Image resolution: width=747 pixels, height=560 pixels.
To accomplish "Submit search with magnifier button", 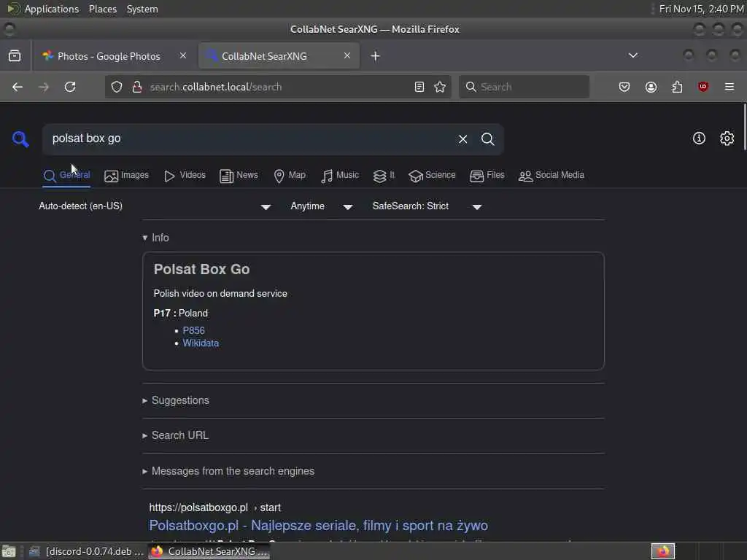I will pos(487,139).
